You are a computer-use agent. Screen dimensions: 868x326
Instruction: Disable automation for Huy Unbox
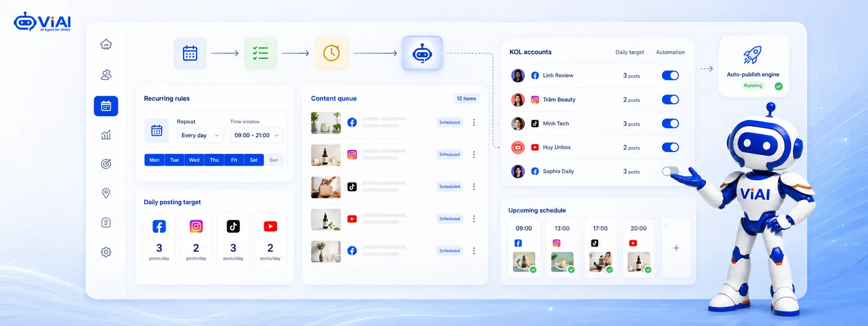[670, 147]
